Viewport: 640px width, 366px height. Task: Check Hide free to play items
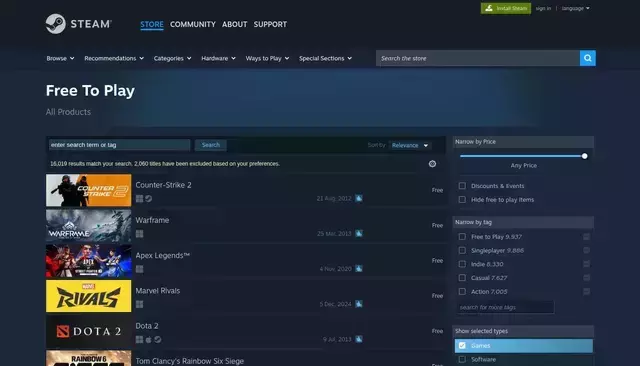pyautogui.click(x=462, y=200)
